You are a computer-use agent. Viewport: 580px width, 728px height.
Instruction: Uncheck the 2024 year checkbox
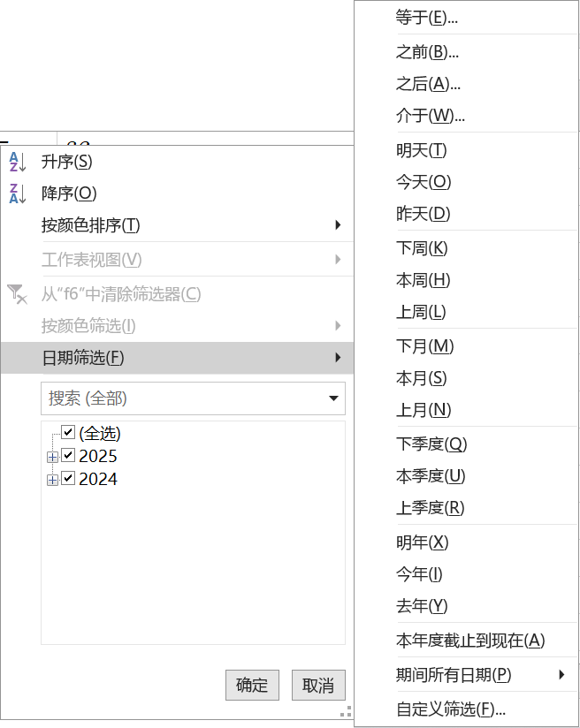tap(68, 479)
